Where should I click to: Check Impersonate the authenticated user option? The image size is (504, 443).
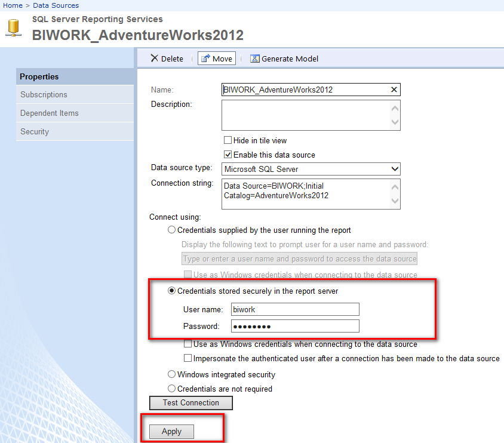[x=188, y=358]
